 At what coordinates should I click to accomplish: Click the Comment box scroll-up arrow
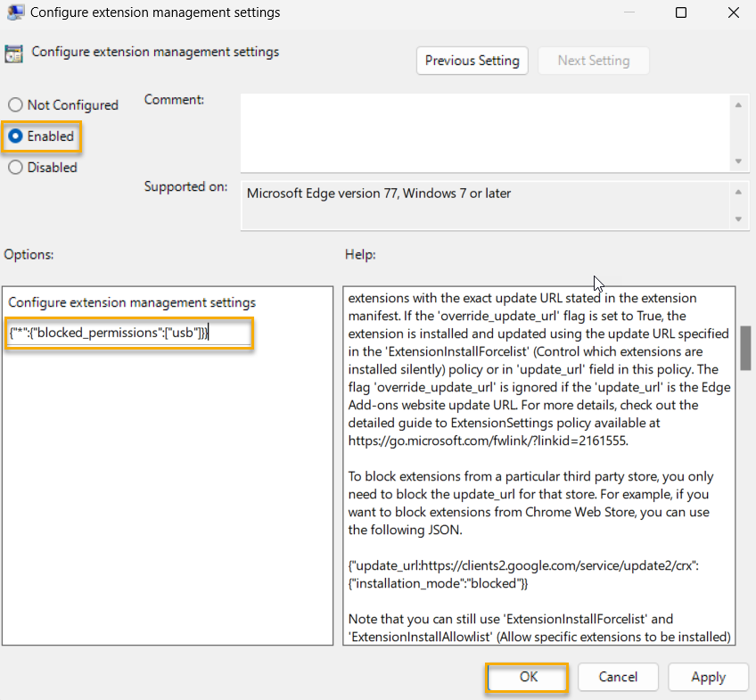click(x=740, y=103)
